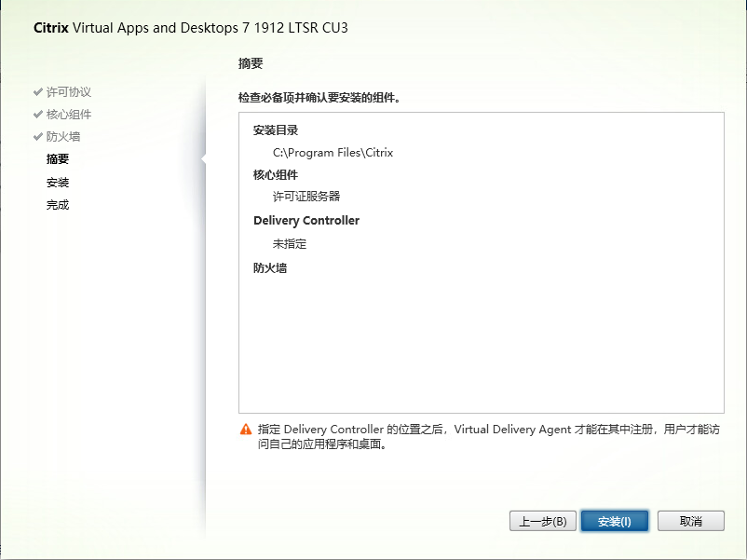Image resolution: width=747 pixels, height=560 pixels.
Task: Click the orange warning triangle icon
Action: (x=246, y=430)
